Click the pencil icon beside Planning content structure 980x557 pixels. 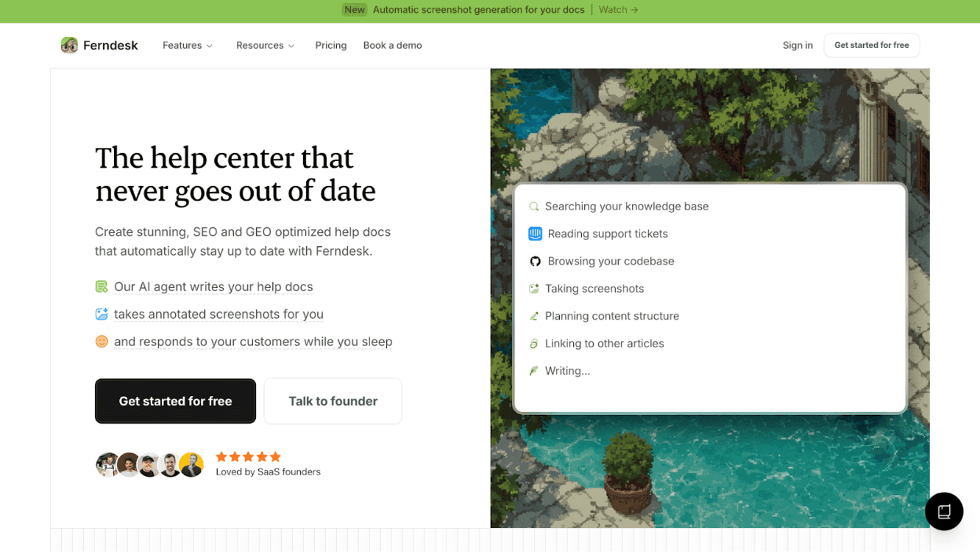[x=534, y=316]
